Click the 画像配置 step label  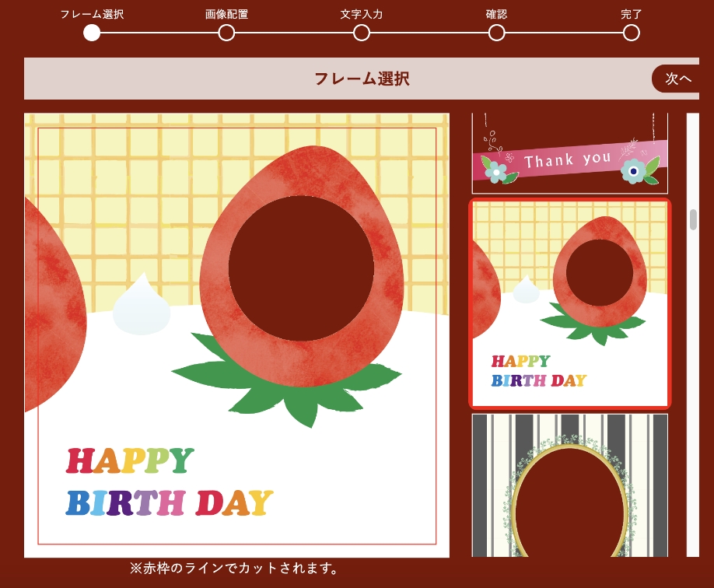226,14
